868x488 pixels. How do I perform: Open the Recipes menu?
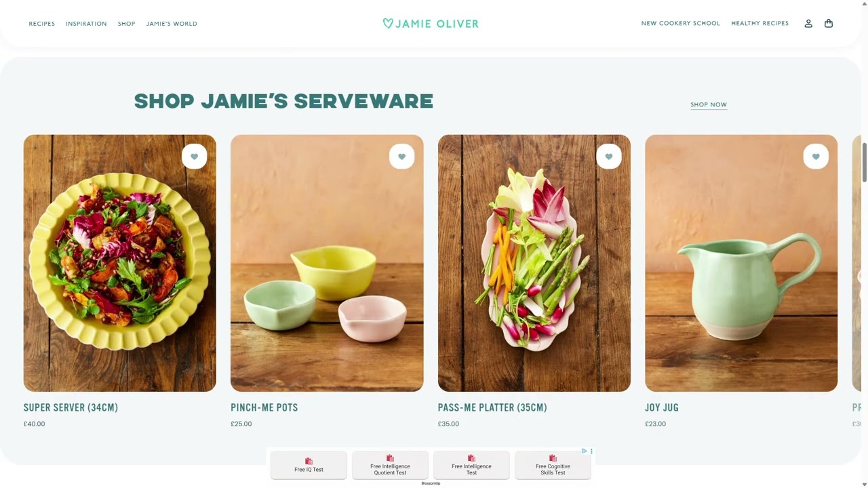click(42, 24)
